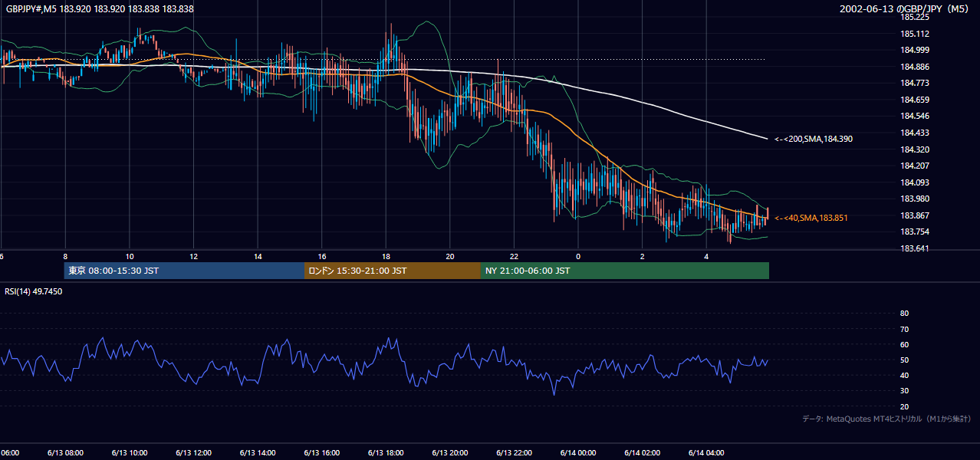Click hour tick 12 below the price chart
This screenshot has height=460, width=980.
tap(193, 256)
